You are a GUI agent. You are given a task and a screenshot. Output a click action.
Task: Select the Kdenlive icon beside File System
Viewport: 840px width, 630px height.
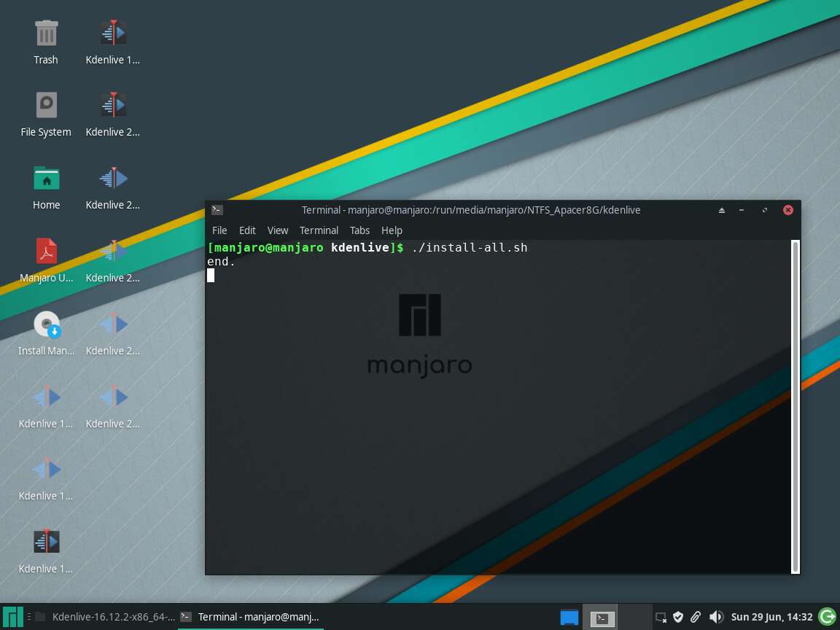(113, 105)
